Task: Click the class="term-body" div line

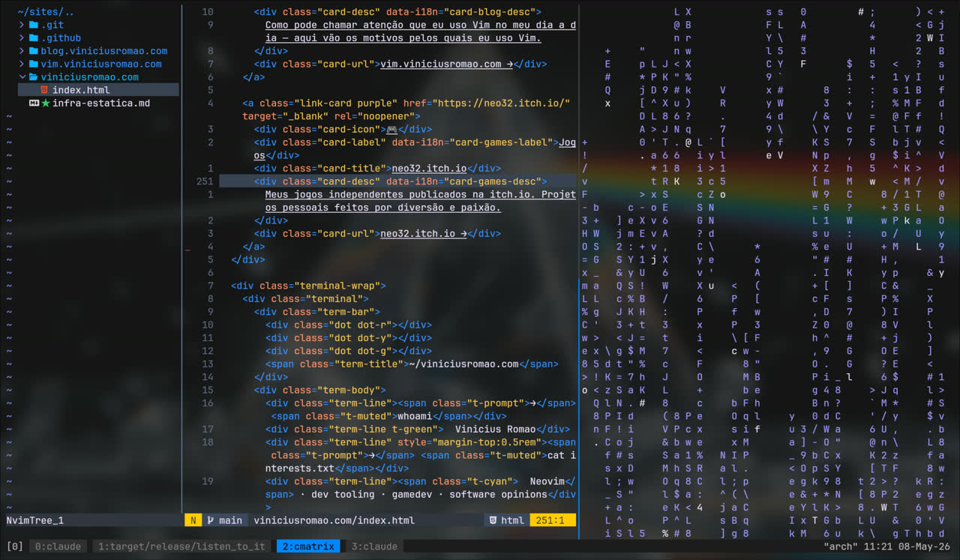Action: 320,390
